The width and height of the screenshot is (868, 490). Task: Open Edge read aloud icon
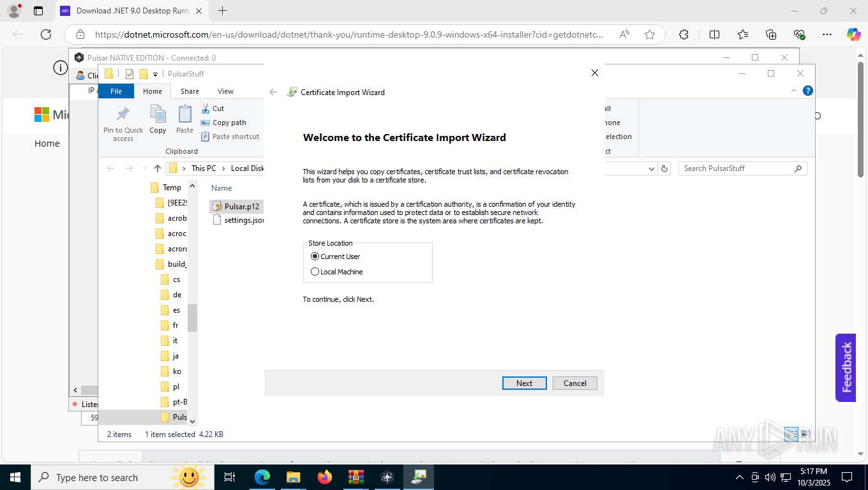coord(624,34)
